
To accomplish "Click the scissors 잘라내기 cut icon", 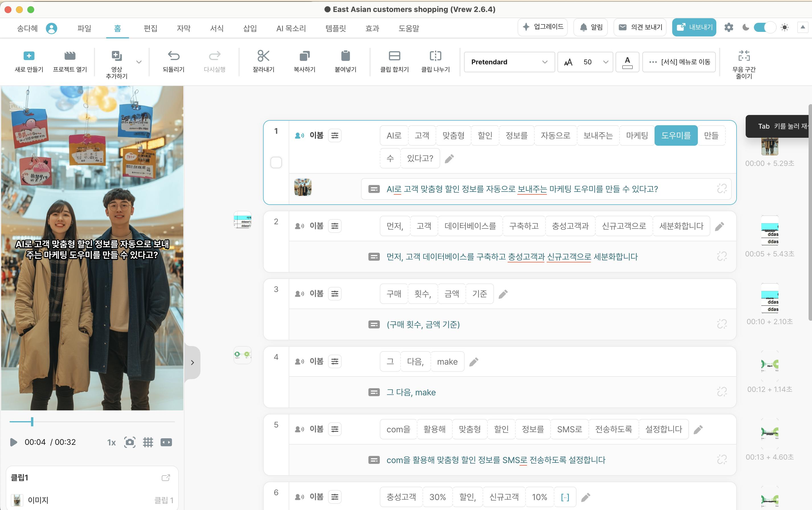I will pyautogui.click(x=263, y=56).
